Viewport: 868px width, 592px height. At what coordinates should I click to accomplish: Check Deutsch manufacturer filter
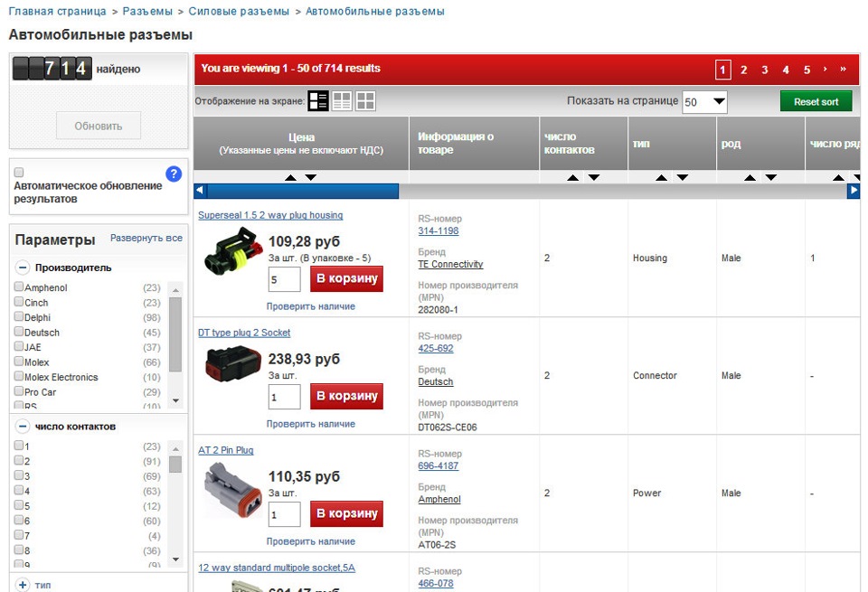(19, 332)
